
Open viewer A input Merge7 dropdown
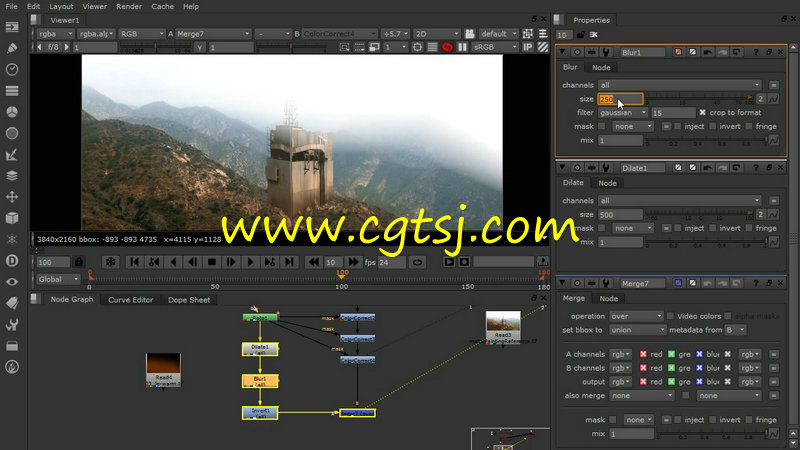pyautogui.click(x=214, y=34)
